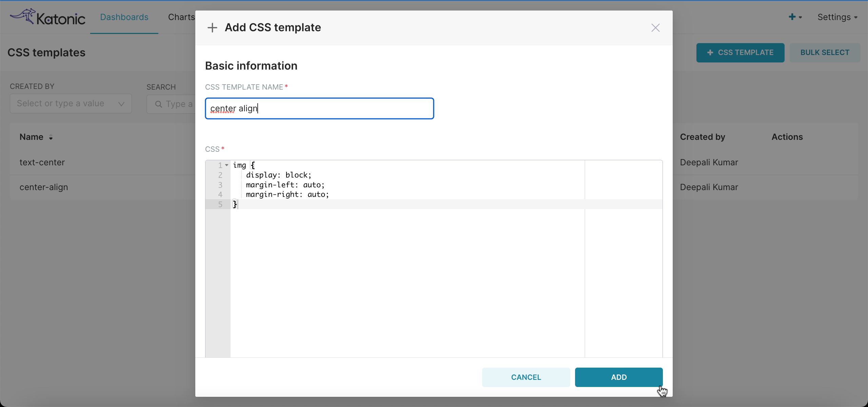Click the plus icon beside dialog title
The image size is (868, 407).
point(212,27)
